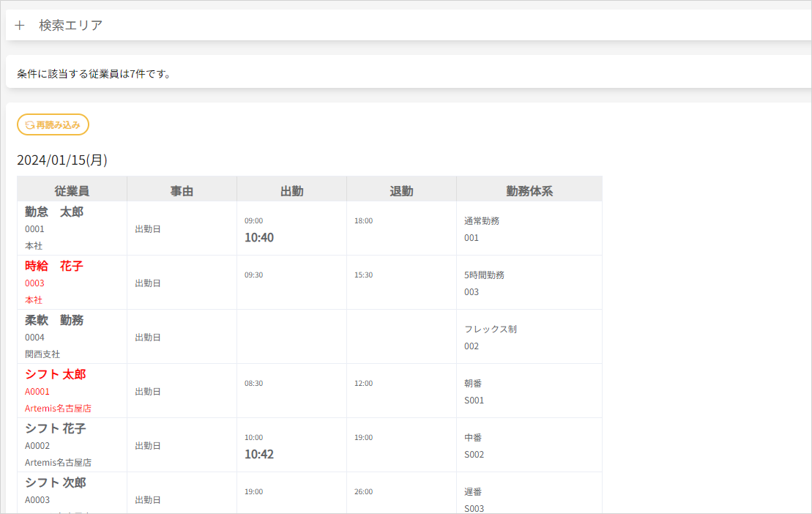Click the 2024/01/15(月) date heading
812x514 pixels.
(62, 160)
